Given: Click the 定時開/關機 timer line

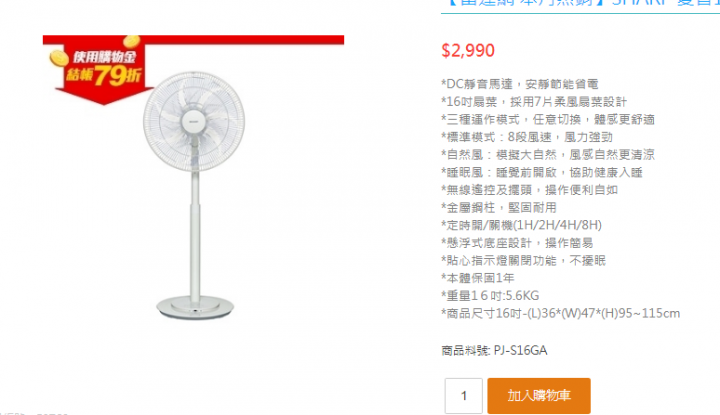Looking at the screenshot, I should point(522,225).
